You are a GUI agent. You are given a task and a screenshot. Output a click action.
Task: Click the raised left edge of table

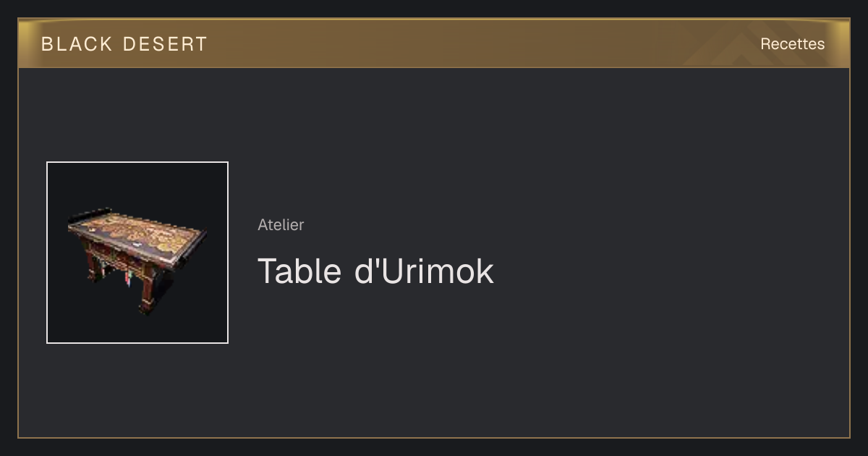(x=89, y=215)
